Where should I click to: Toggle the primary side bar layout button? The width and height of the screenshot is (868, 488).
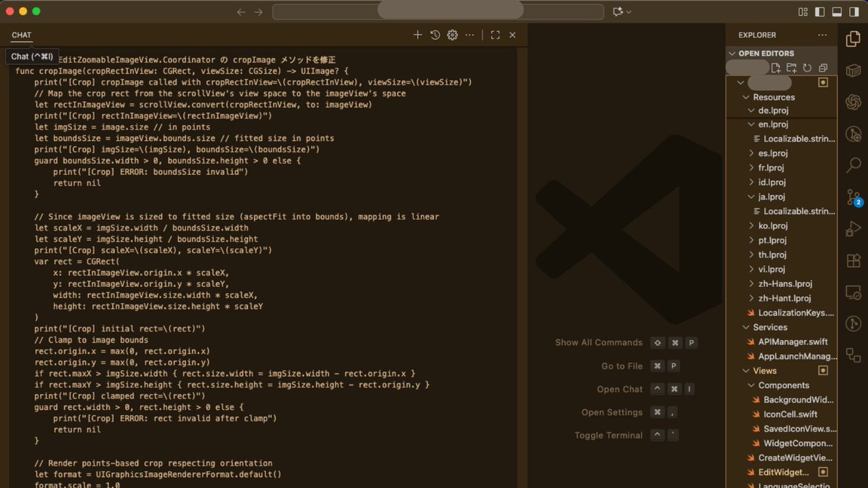(x=820, y=12)
